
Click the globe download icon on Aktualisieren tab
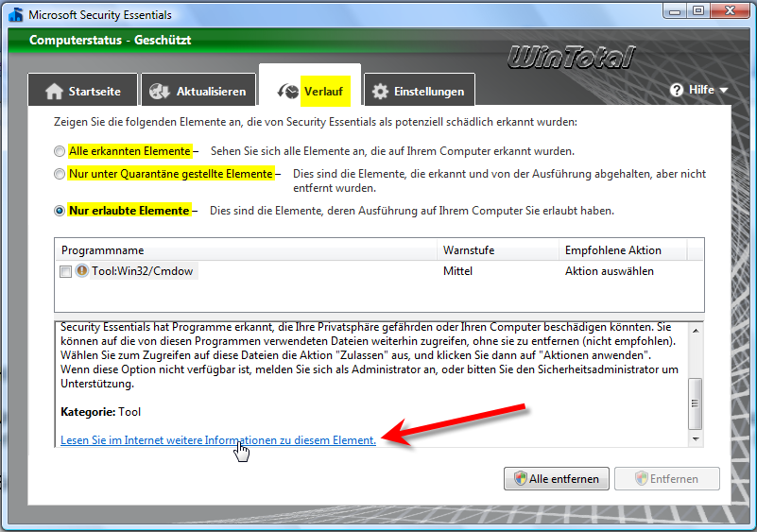pos(160,92)
